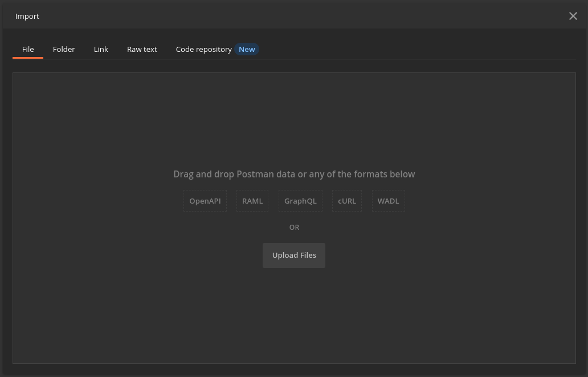Select the GraphQL format tag
588x377 pixels.
tap(300, 201)
